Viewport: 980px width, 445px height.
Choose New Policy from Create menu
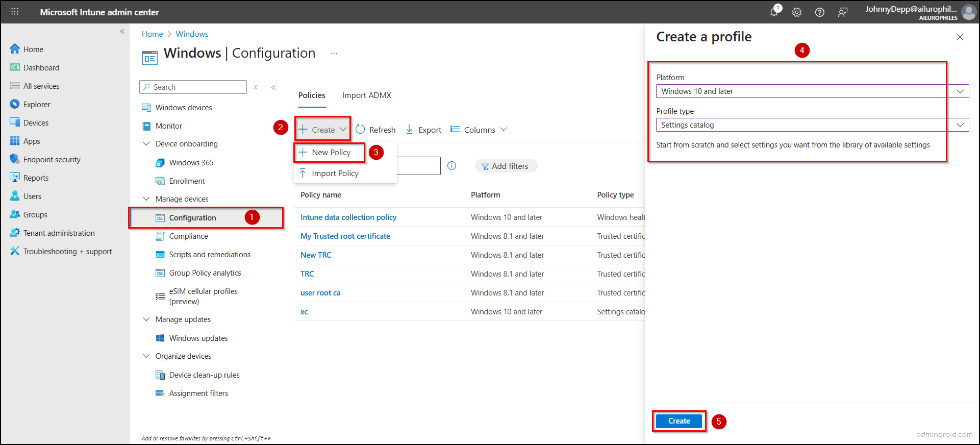tap(331, 153)
